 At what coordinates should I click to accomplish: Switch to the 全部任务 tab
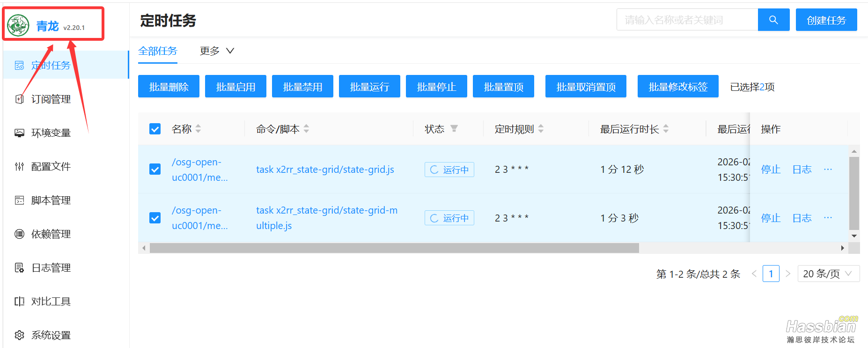[x=158, y=51]
